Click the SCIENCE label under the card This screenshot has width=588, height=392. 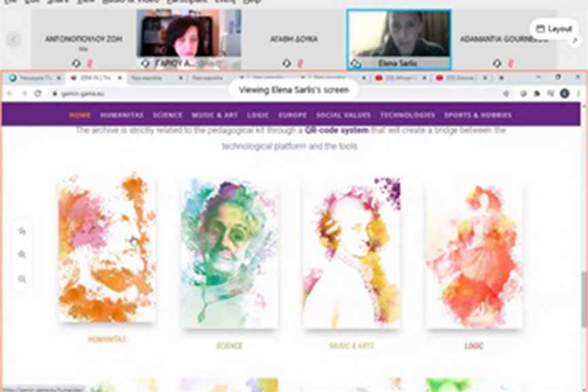[x=229, y=346]
